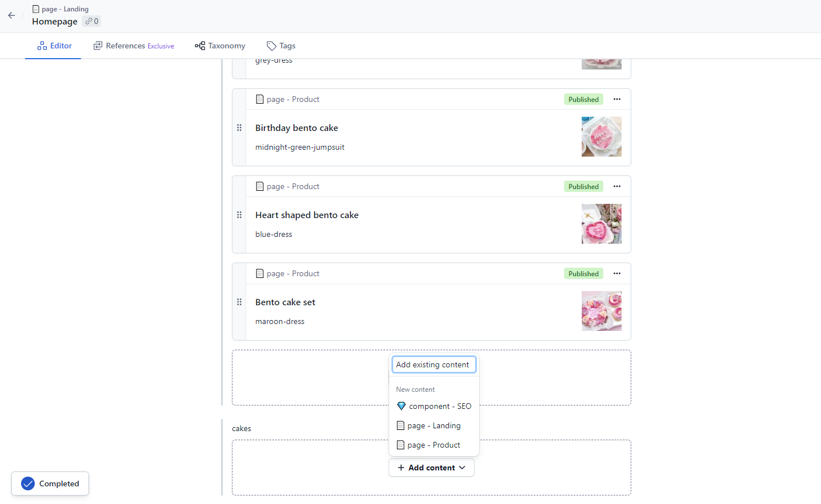The image size is (821, 504).
Task: Click the Exclusive label on References tab
Action: click(161, 46)
